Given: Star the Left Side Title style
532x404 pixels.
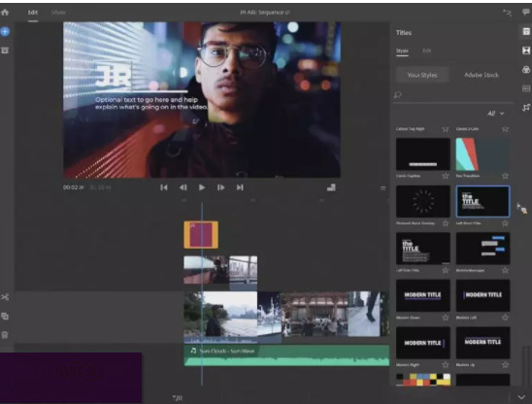Looking at the screenshot, I should click(x=446, y=270).
